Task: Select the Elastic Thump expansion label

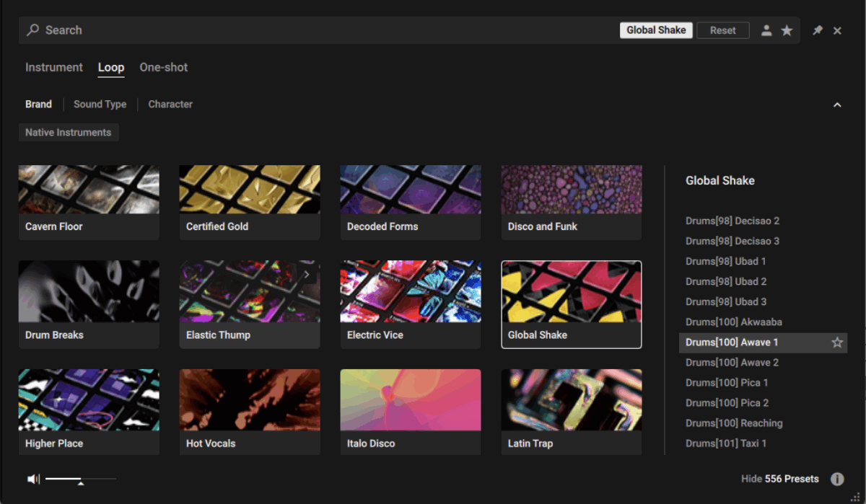Action: coord(218,335)
